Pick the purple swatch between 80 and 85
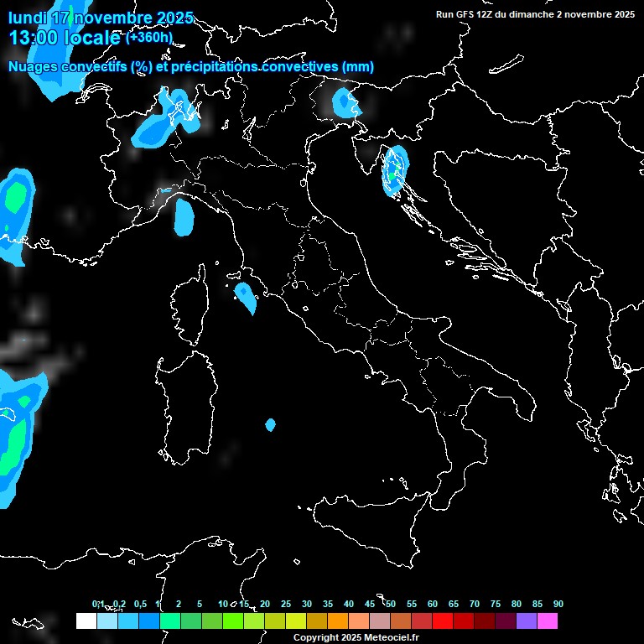This screenshot has height=644, width=644. [526, 621]
